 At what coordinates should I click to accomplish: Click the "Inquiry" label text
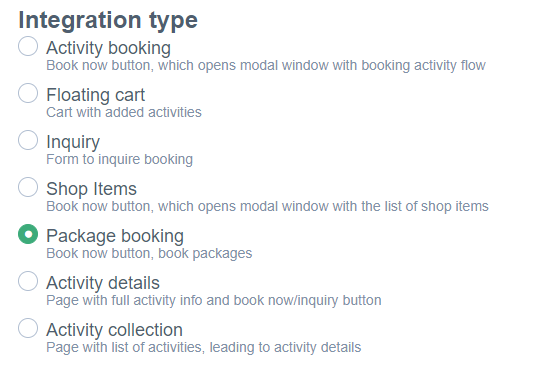[73, 142]
